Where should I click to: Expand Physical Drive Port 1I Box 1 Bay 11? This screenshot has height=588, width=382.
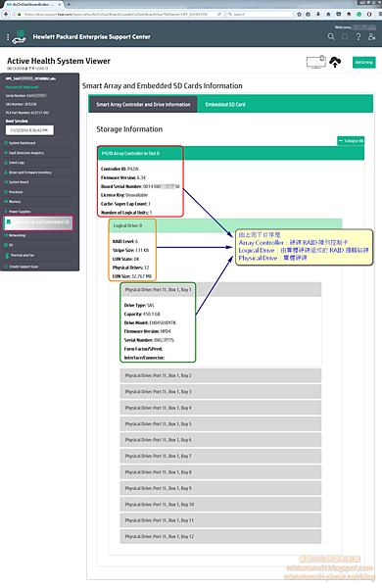tap(220, 520)
